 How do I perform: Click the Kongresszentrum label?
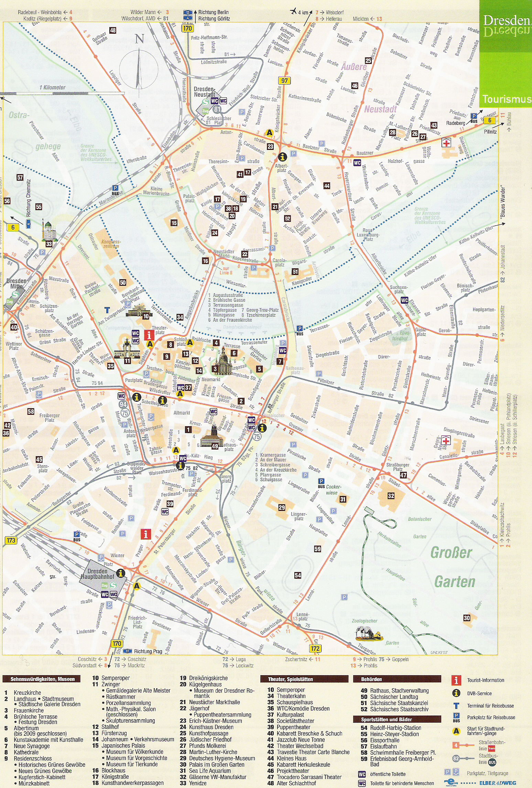(111, 244)
